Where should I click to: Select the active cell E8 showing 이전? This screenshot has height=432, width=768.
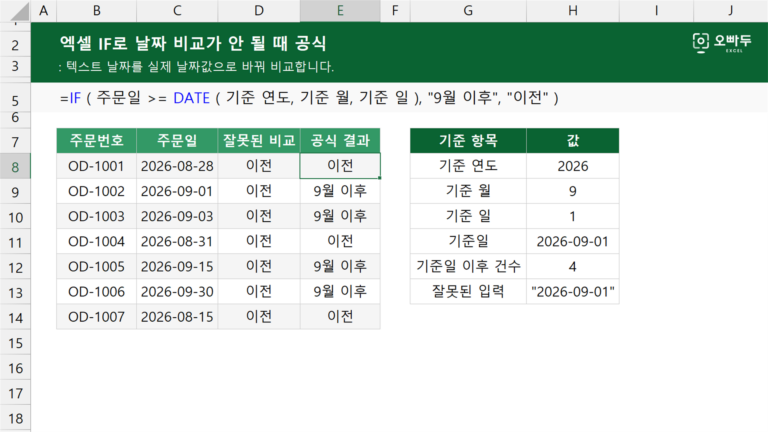pyautogui.click(x=340, y=166)
